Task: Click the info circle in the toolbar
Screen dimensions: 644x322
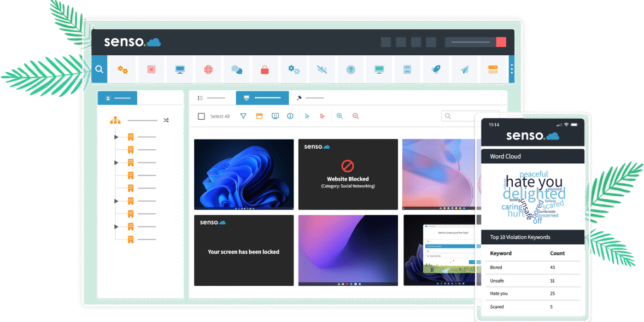Action: pyautogui.click(x=290, y=116)
